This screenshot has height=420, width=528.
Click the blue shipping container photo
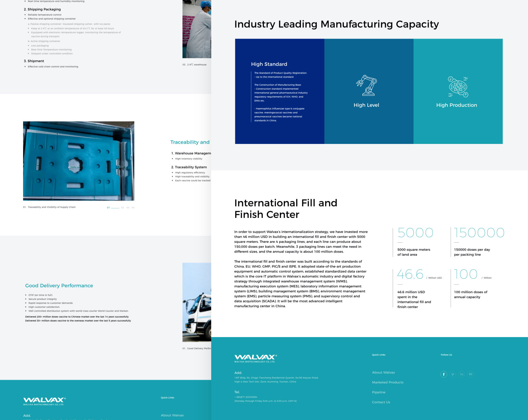[x=79, y=161]
